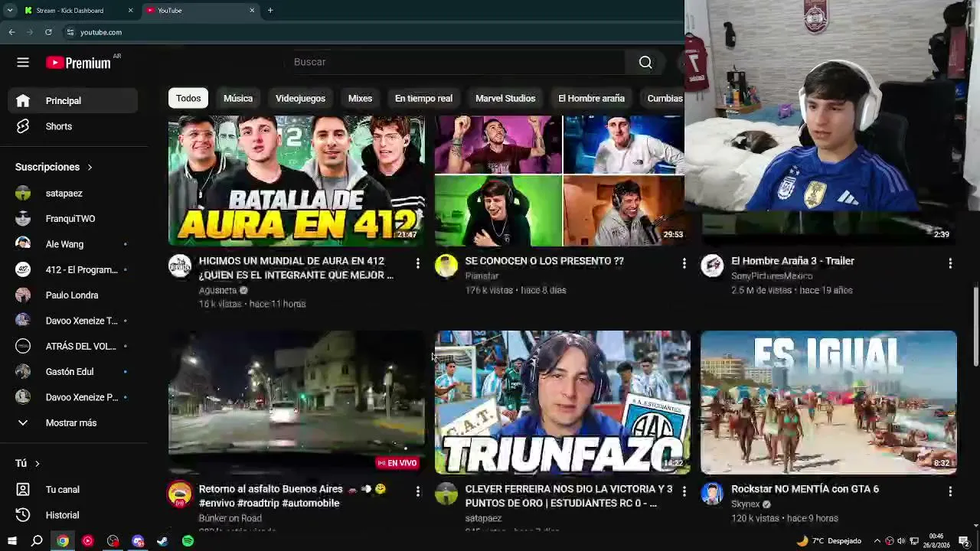Click the page vertical scrollbar thumb
This screenshot has width=980, height=551.
click(975, 326)
